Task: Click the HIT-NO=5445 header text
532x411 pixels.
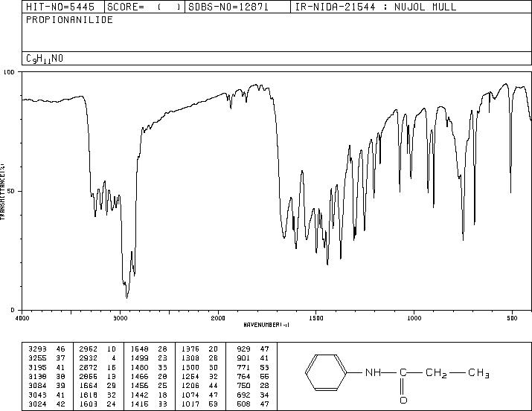Action: (x=60, y=7)
